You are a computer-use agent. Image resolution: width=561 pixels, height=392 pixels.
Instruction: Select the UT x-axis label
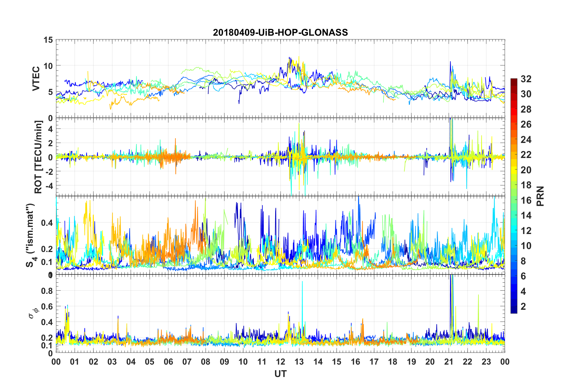point(280,374)
